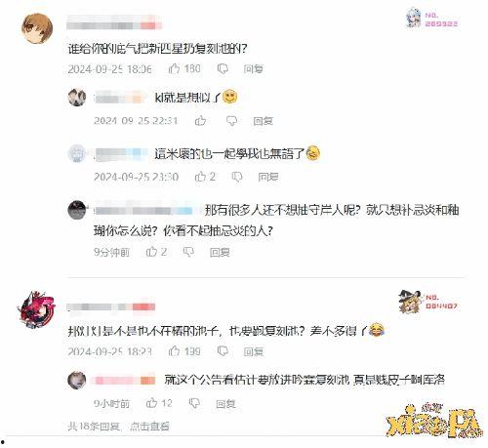Like the reply posted at 22:31
The image size is (488, 448).
click(200, 121)
